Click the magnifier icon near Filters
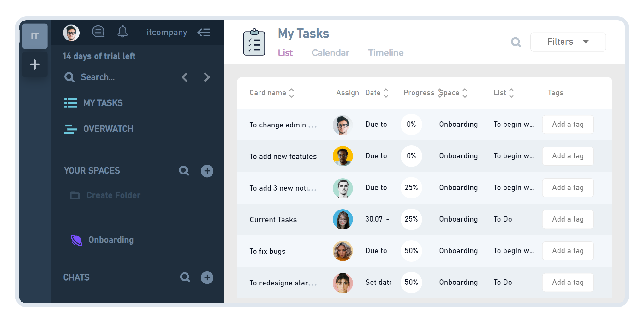 [x=516, y=42]
